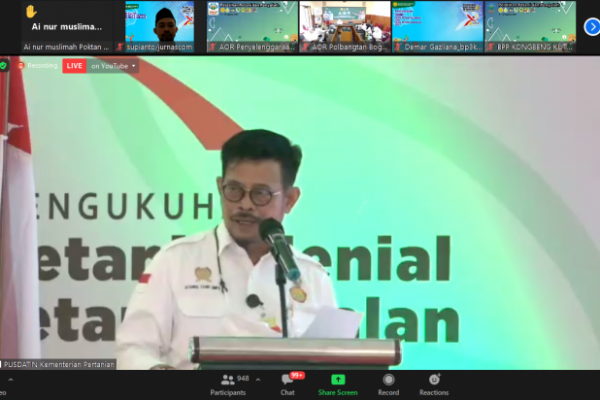Click the red LIVE indicator
The image size is (600, 400).
(x=74, y=66)
